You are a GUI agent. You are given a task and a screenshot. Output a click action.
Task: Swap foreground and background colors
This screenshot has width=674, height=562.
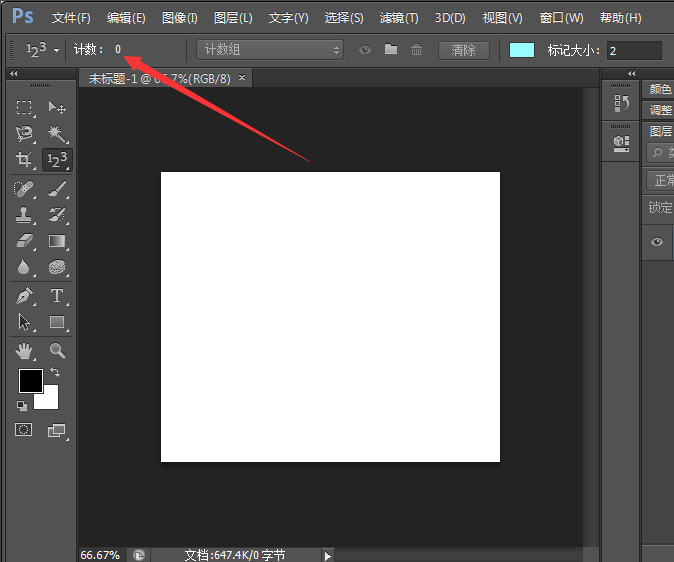point(55,372)
